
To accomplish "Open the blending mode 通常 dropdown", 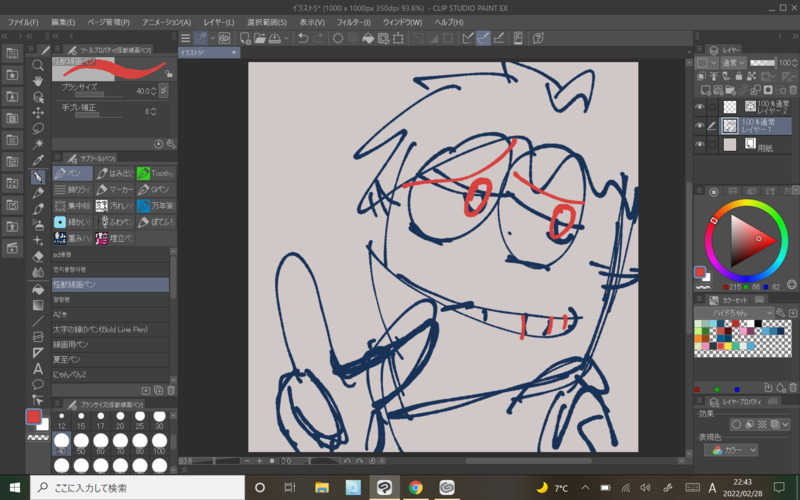I will click(734, 63).
